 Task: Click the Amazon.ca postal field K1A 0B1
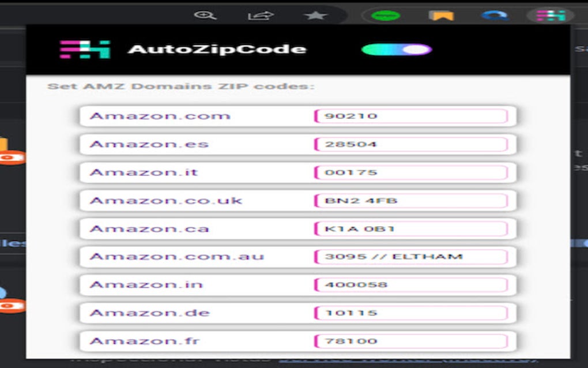[411, 229]
